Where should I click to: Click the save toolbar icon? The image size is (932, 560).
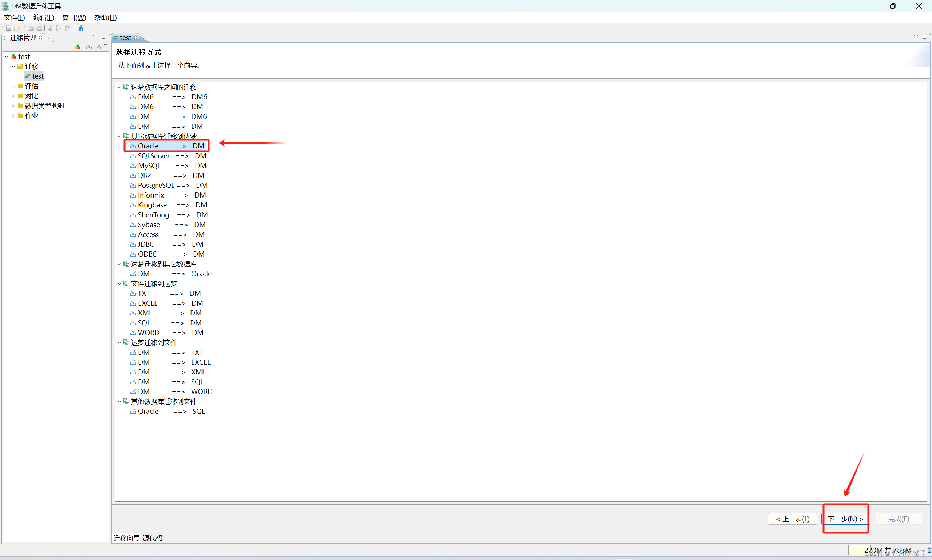click(8, 28)
